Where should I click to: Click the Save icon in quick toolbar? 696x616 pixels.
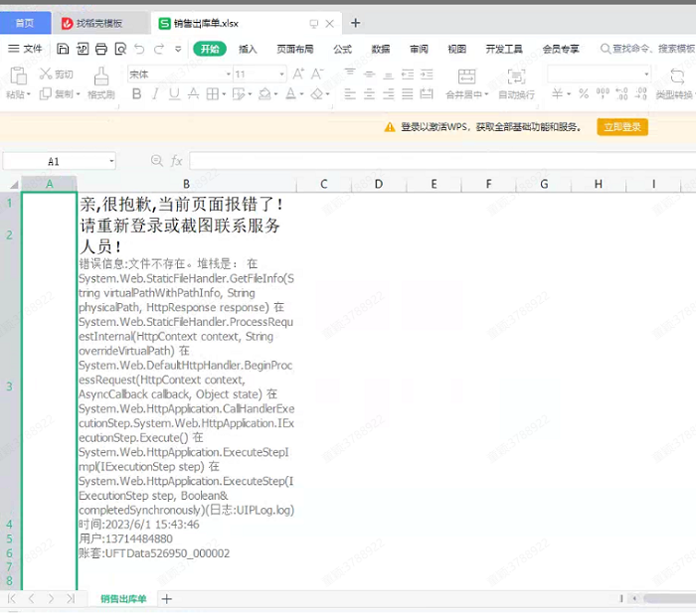[63, 49]
